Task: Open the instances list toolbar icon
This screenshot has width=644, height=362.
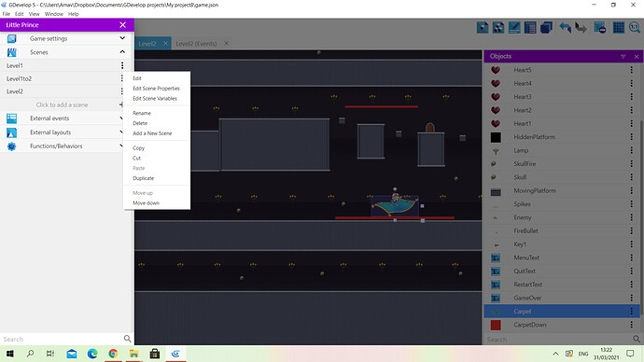Action: coord(530,27)
